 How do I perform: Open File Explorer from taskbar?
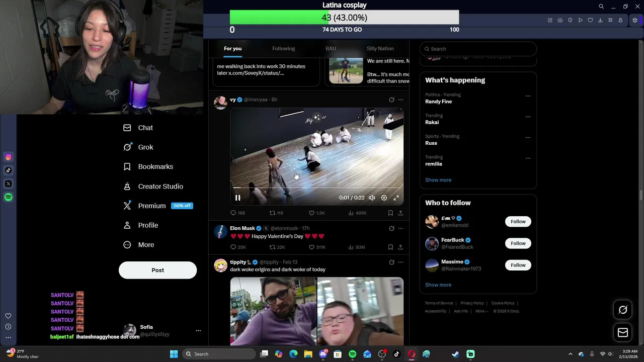(x=308, y=354)
